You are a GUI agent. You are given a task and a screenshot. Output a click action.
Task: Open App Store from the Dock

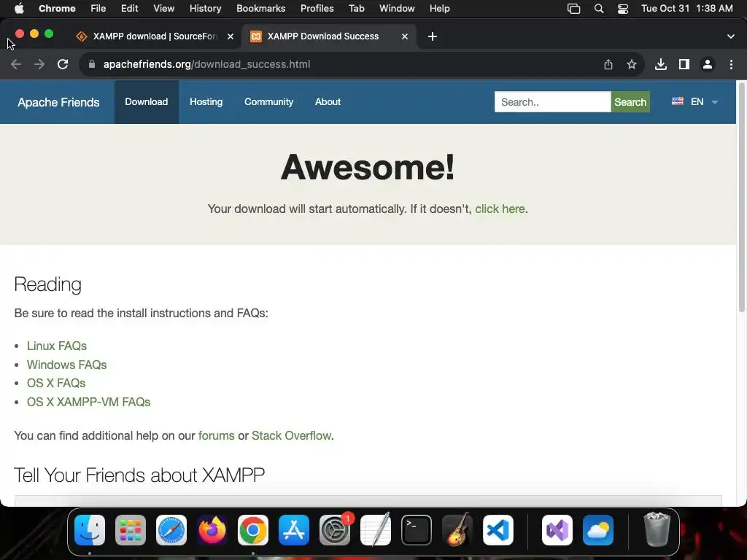pyautogui.click(x=294, y=530)
